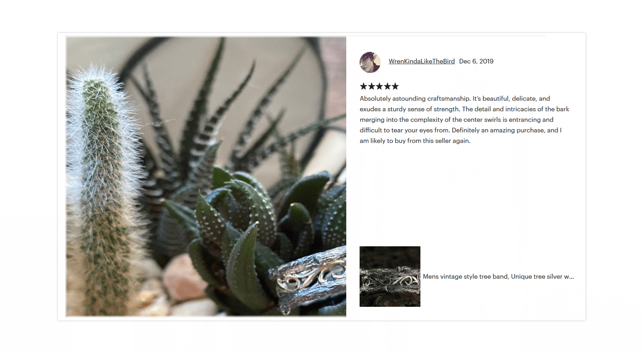Open the WrenKindaLikeTheBird username link
Viewport: 644px width, 353px height.
click(422, 62)
